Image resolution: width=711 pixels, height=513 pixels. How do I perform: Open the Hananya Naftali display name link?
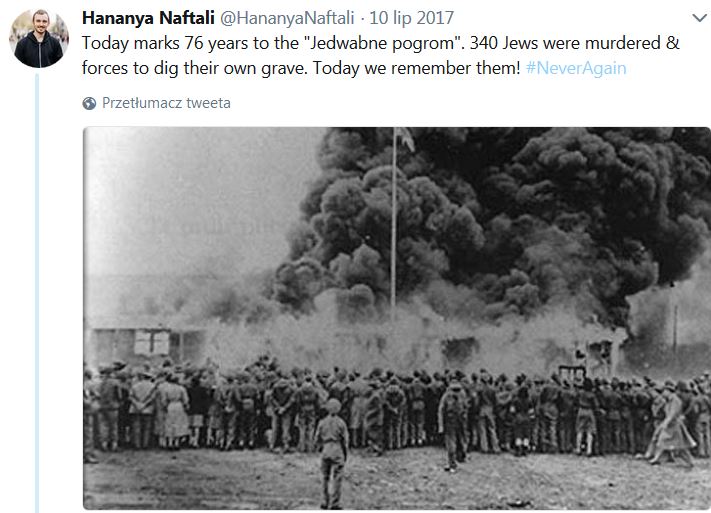pyautogui.click(x=148, y=18)
